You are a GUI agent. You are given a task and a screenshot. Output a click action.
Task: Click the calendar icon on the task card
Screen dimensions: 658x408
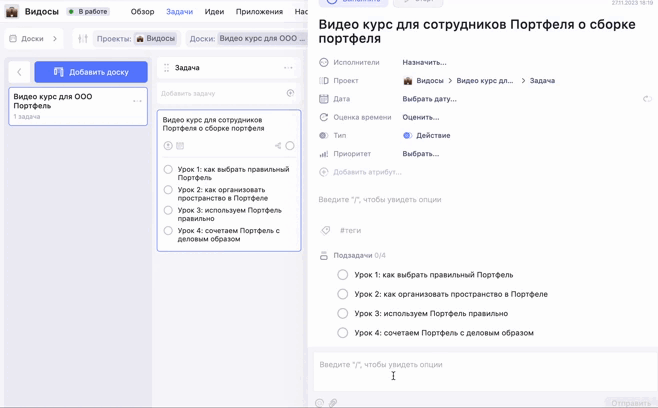180,146
